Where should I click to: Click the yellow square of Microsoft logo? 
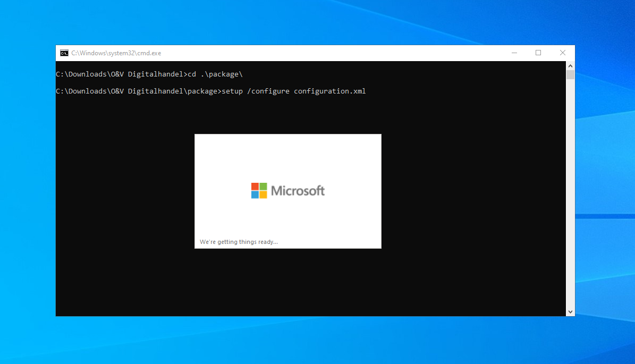point(263,194)
